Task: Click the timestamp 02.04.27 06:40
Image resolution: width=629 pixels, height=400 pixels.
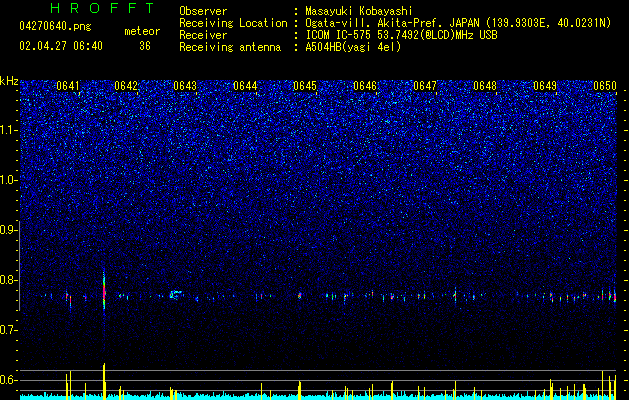Action: (x=61, y=46)
